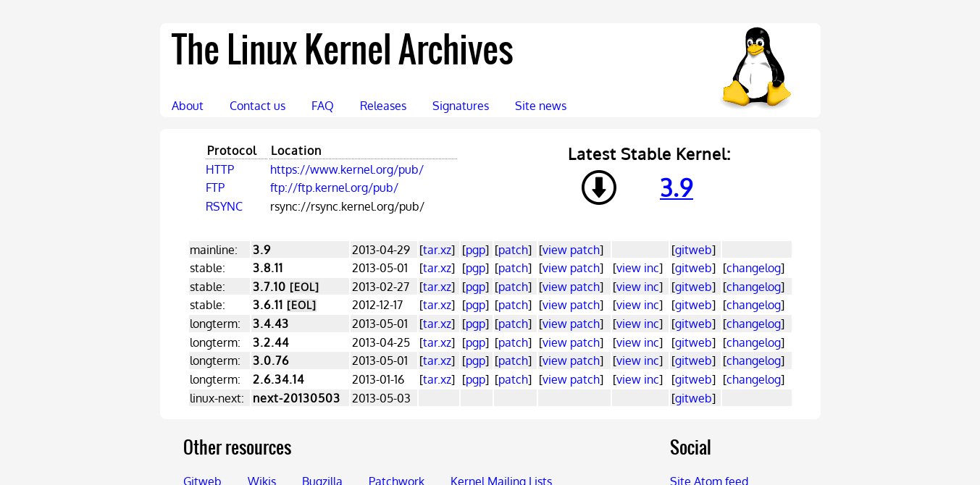View patch for 3.6.11 EOL
The height and width of the screenshot is (485, 980).
(571, 305)
